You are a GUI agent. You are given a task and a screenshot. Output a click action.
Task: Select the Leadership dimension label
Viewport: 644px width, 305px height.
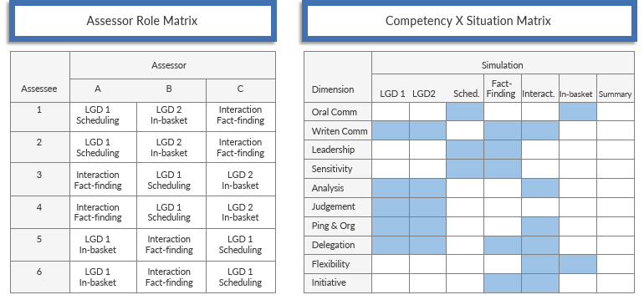[x=338, y=150]
